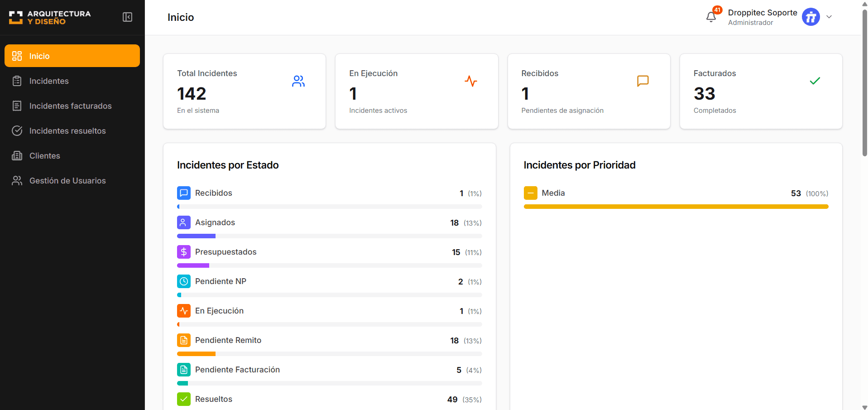Screen dimensions: 868x410
Task: Click the 'Incidentes por Estado' heading
Action: (x=228, y=165)
